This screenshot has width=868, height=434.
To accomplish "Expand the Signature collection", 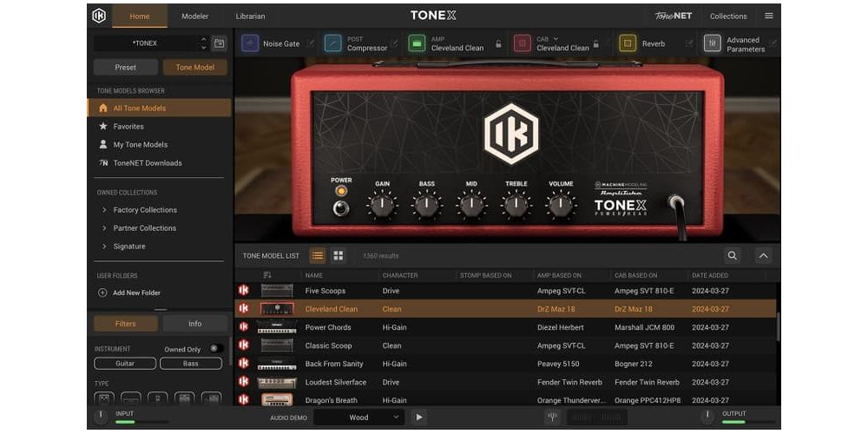I will tap(104, 247).
